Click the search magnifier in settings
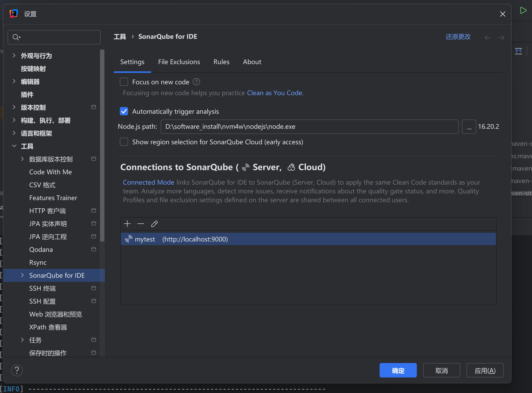 pos(16,37)
